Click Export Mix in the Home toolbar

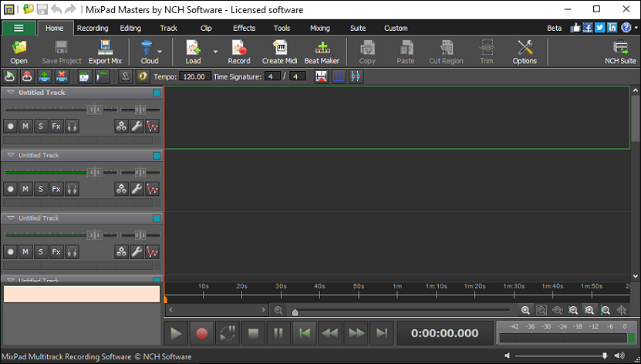(105, 52)
